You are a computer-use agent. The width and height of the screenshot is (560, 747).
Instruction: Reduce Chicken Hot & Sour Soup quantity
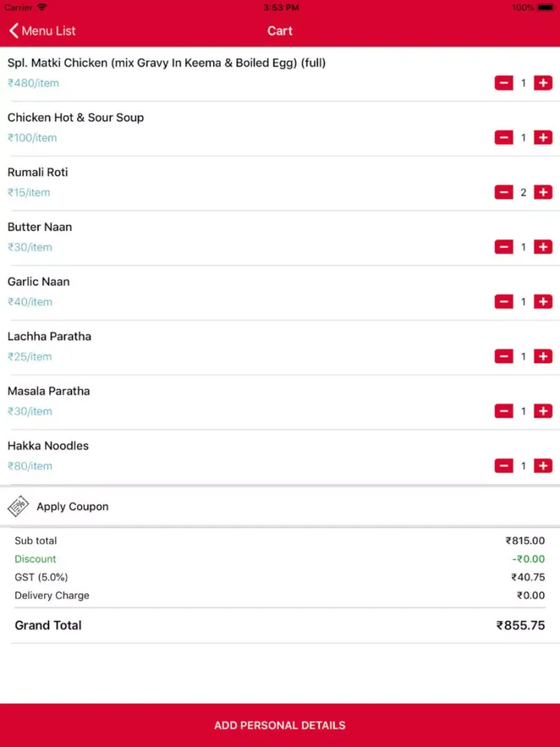504,137
